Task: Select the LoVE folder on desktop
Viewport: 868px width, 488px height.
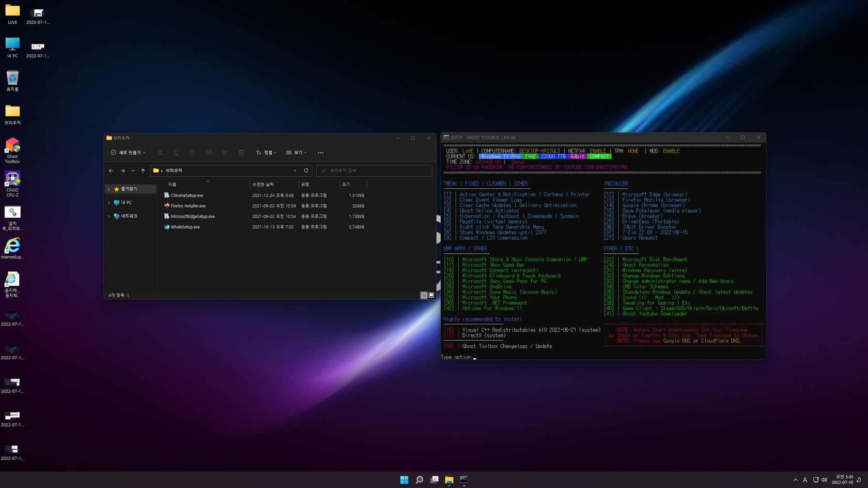Action: pos(13,14)
